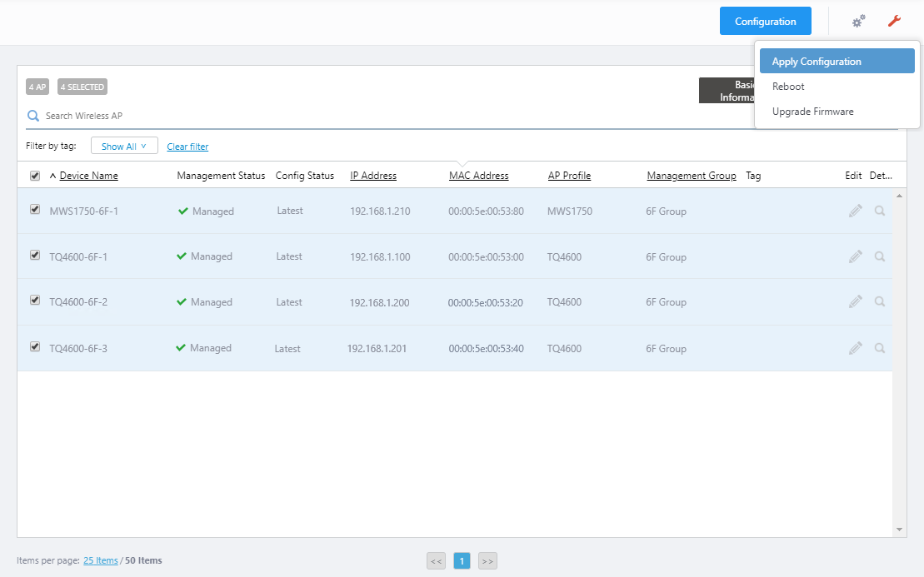This screenshot has width=924, height=577.
Task: Click the table's scrollbar down arrow
Action: pos(899,530)
